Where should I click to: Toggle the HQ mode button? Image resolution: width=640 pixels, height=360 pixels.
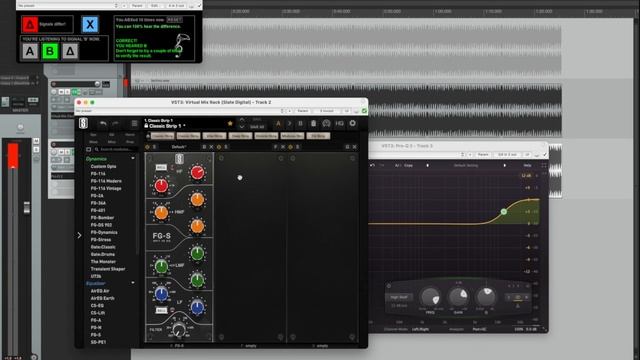pos(339,123)
